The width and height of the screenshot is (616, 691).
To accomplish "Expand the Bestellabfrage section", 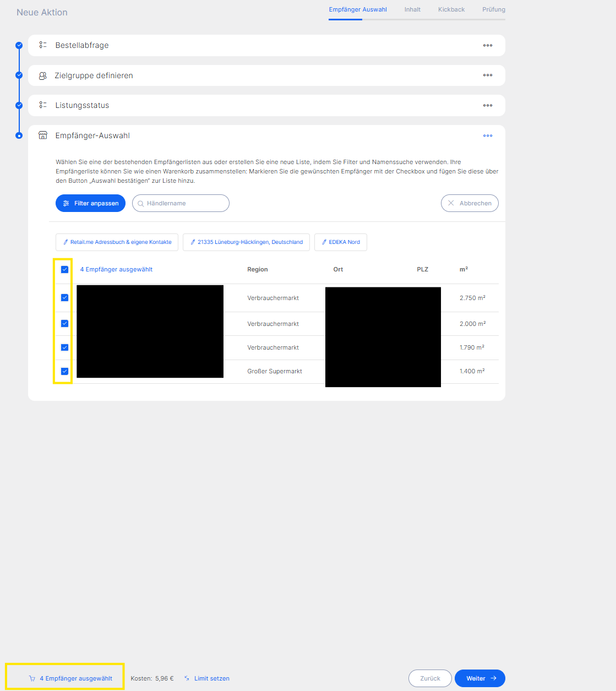I will pos(266,45).
